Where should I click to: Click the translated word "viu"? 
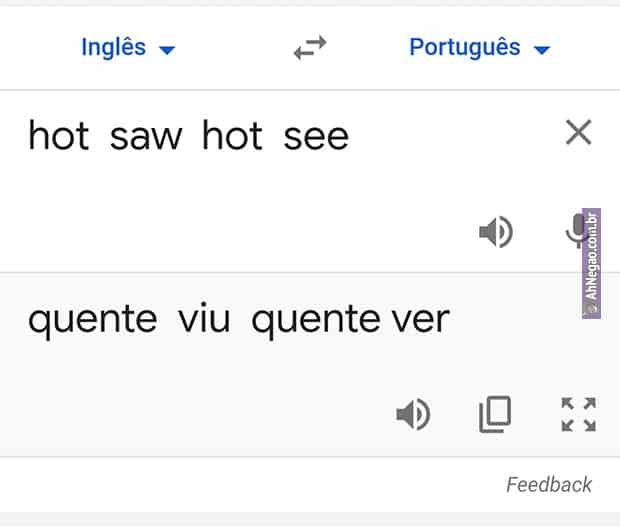click(204, 321)
